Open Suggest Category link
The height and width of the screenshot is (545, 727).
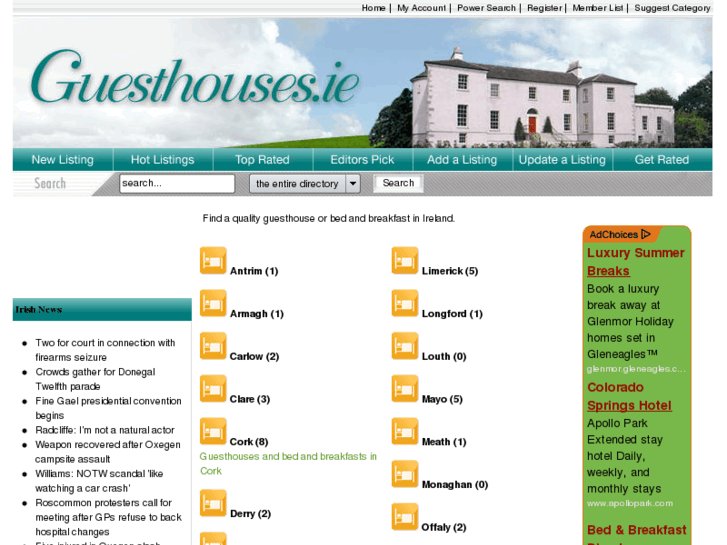point(672,8)
